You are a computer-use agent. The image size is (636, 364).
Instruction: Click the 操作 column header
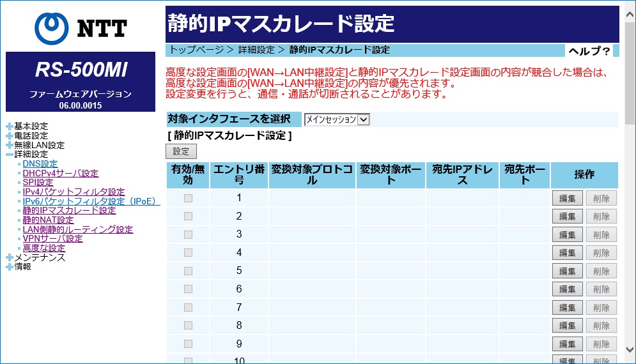click(584, 175)
